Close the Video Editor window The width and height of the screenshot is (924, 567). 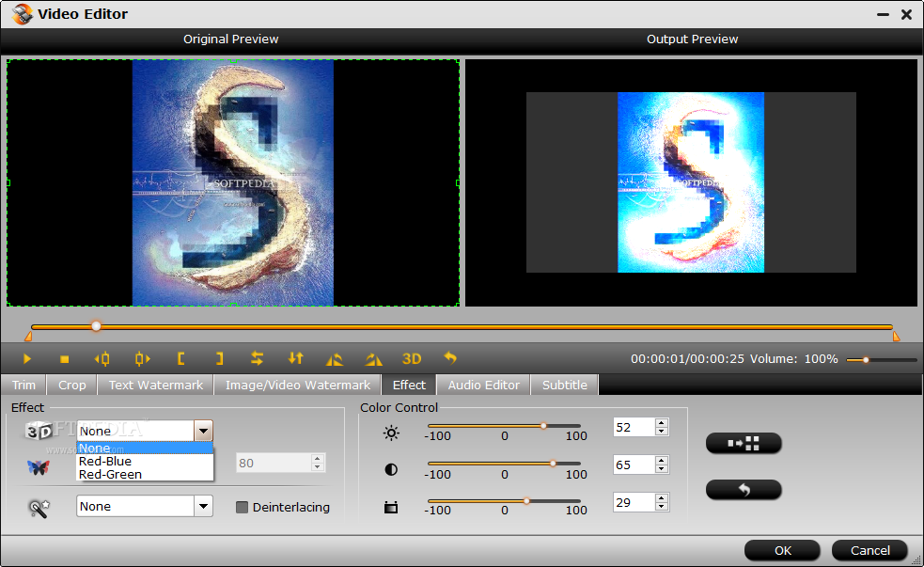click(906, 14)
